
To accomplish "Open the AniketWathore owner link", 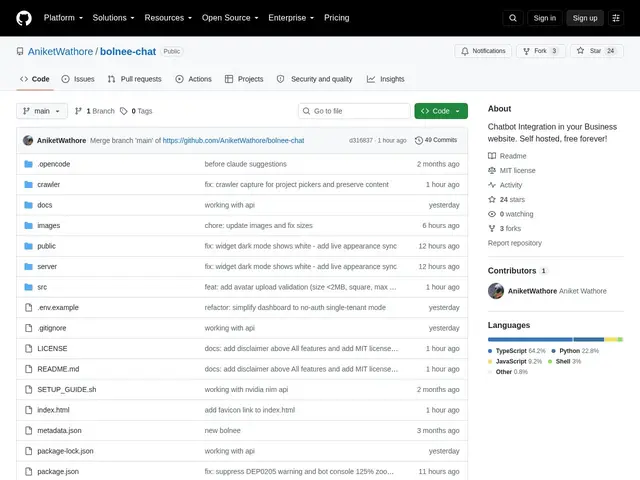I will pyautogui.click(x=60, y=51).
